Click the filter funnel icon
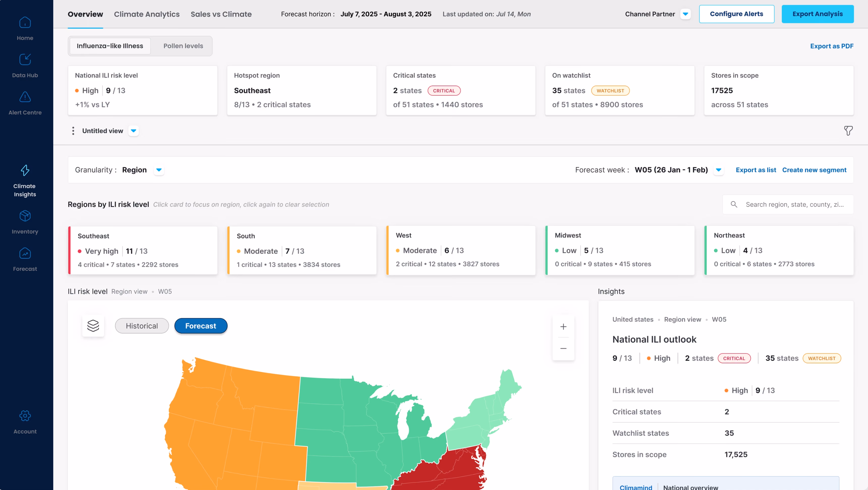This screenshot has width=868, height=490. (x=848, y=131)
